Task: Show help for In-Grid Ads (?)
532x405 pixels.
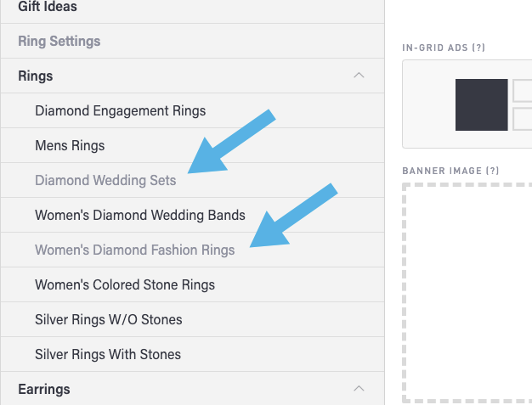Action: 478,48
